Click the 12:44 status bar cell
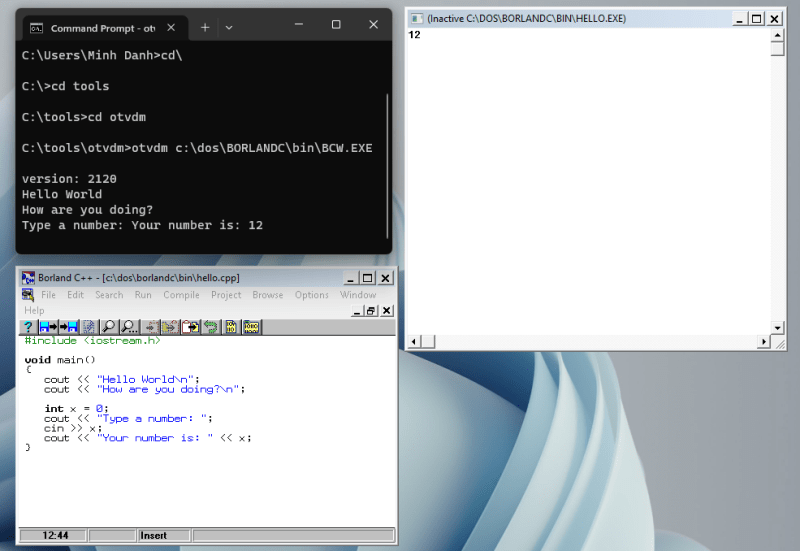Screen dimensions: 800x551 pyautogui.click(x=54, y=535)
